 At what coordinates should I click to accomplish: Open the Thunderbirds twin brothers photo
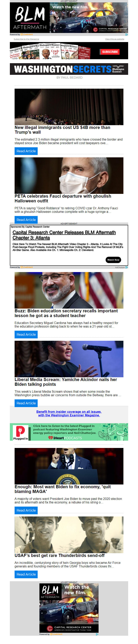[69, 534]
